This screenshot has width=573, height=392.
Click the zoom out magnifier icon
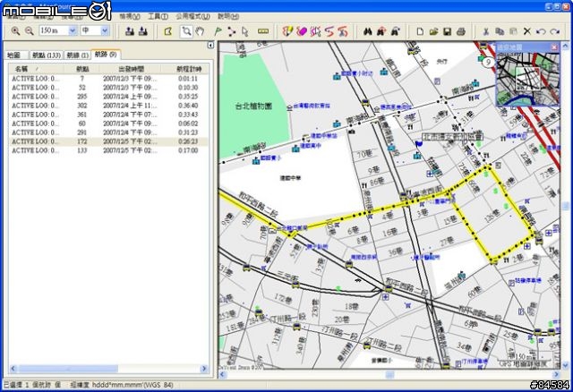click(x=30, y=31)
